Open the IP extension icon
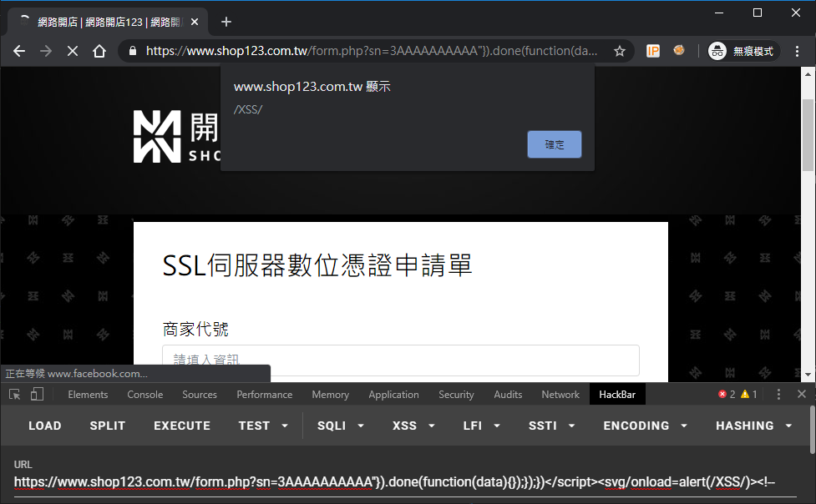 point(652,51)
